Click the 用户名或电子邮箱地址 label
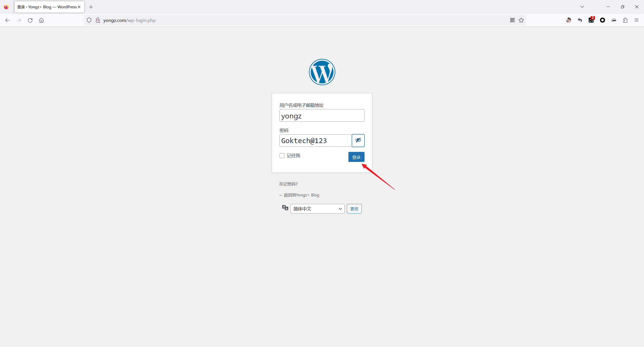This screenshot has height=347, width=644. point(301,105)
